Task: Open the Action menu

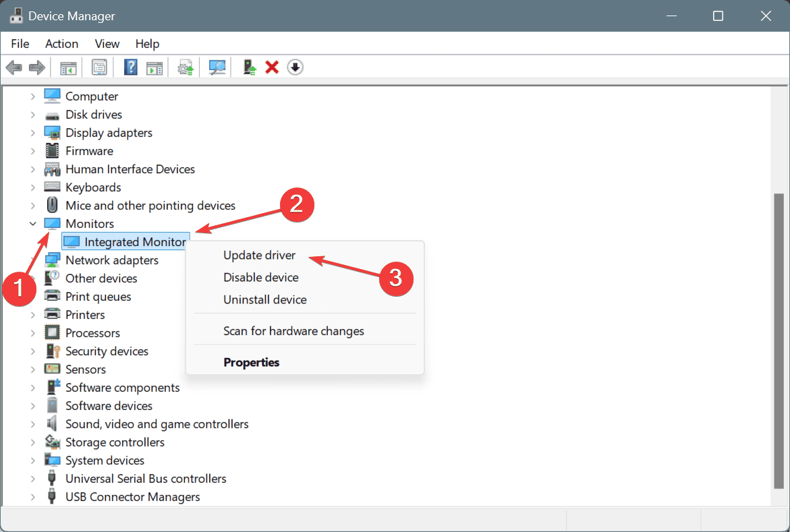Action: click(x=61, y=44)
